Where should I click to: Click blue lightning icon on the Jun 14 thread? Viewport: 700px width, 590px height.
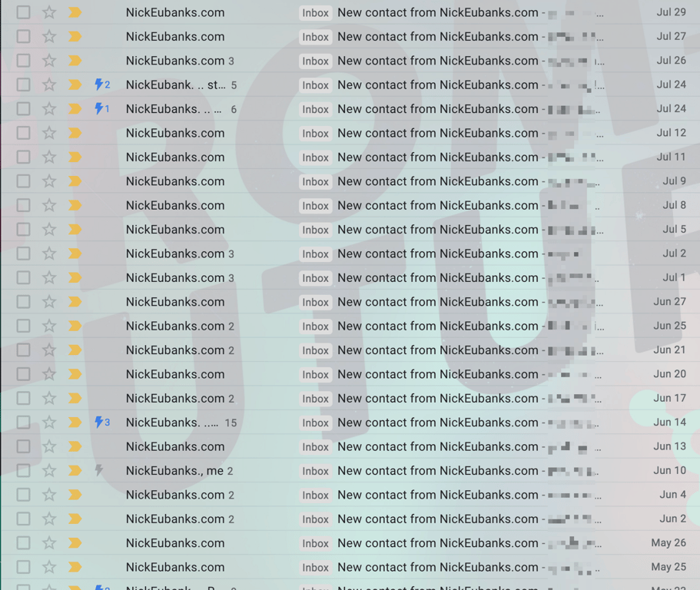pyautogui.click(x=102, y=423)
